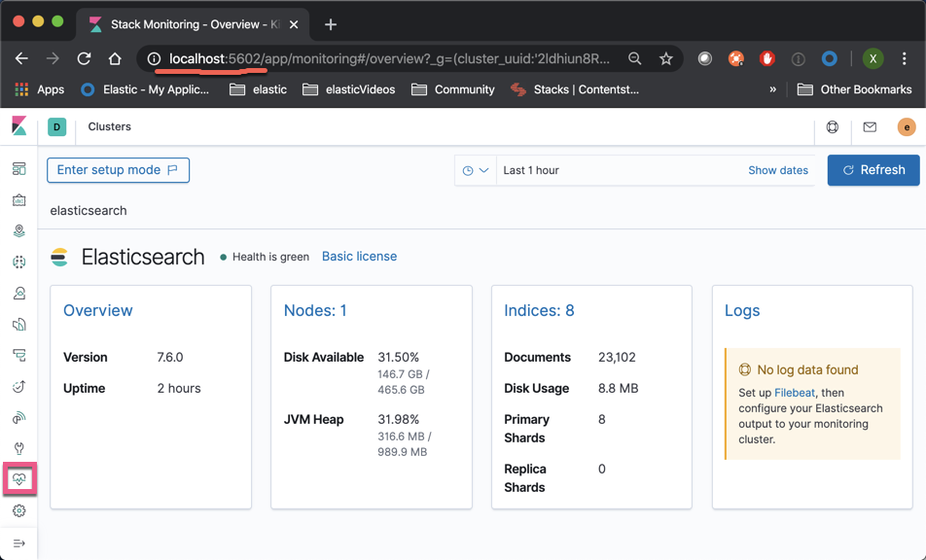
Task: Open the elastic bookmarks folder
Action: pos(258,89)
